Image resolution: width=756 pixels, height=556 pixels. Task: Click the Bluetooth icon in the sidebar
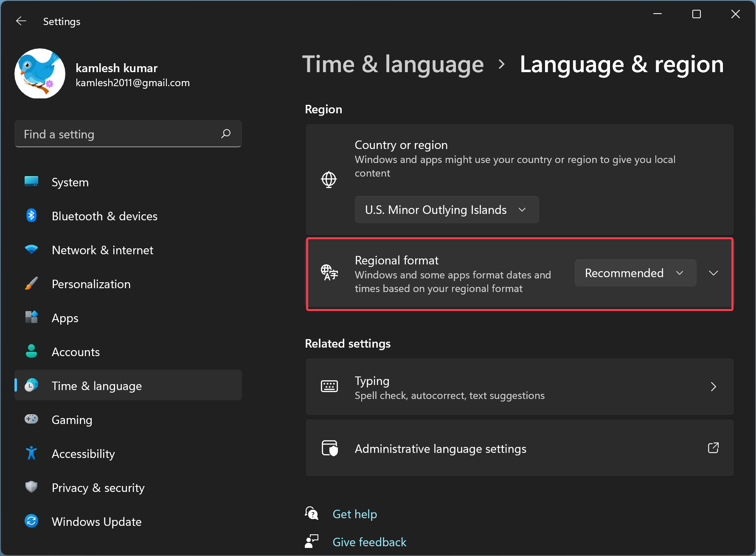(x=31, y=216)
